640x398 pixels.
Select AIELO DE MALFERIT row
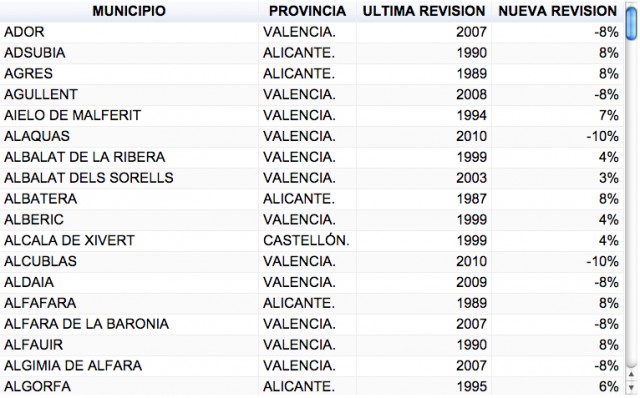[312, 116]
